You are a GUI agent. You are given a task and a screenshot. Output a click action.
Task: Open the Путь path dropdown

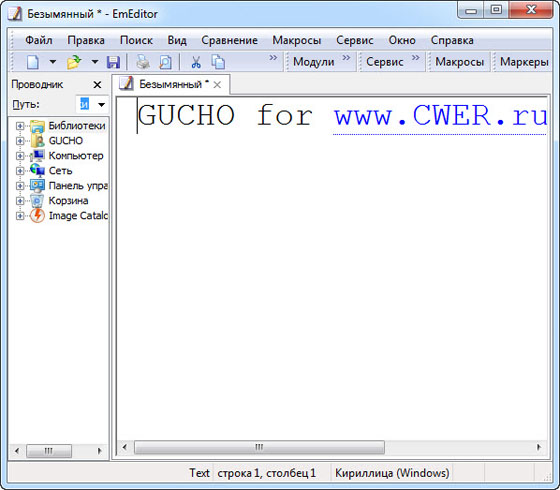coord(101,105)
